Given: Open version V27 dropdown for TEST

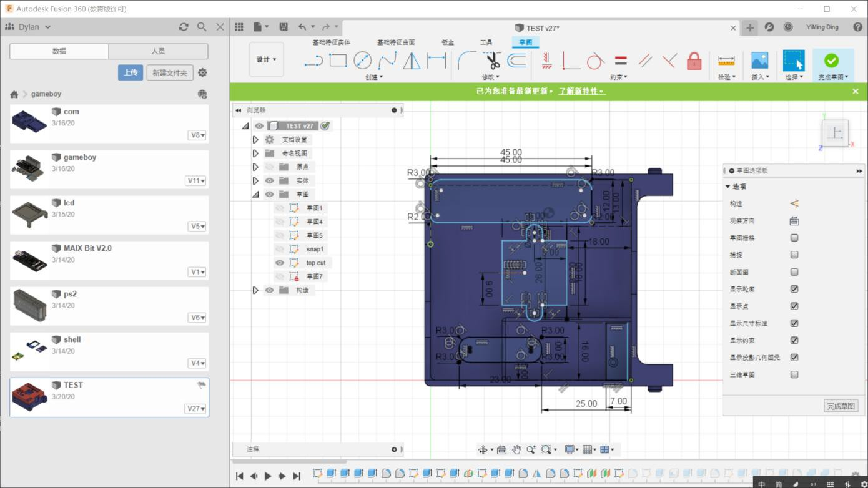Looking at the screenshot, I should 197,409.
